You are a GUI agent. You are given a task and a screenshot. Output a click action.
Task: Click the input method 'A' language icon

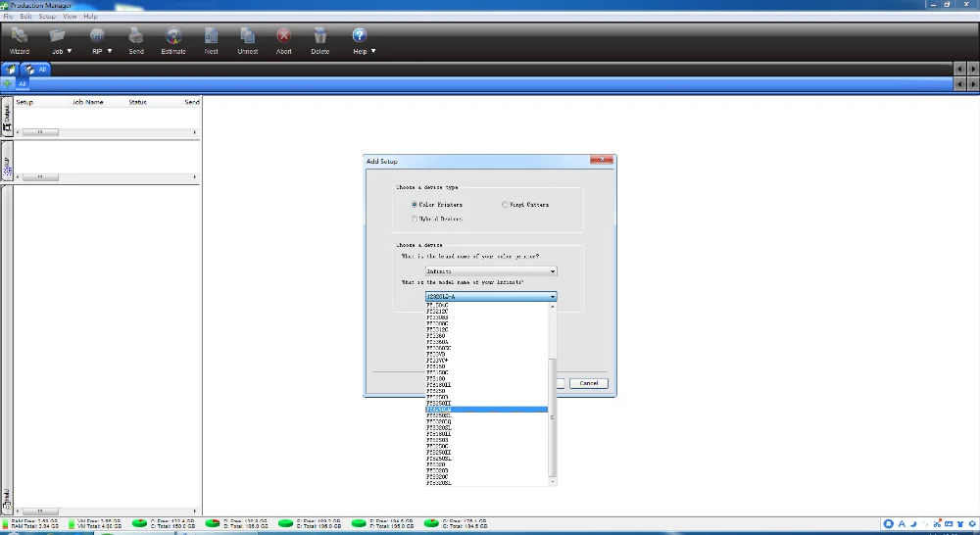pos(902,524)
